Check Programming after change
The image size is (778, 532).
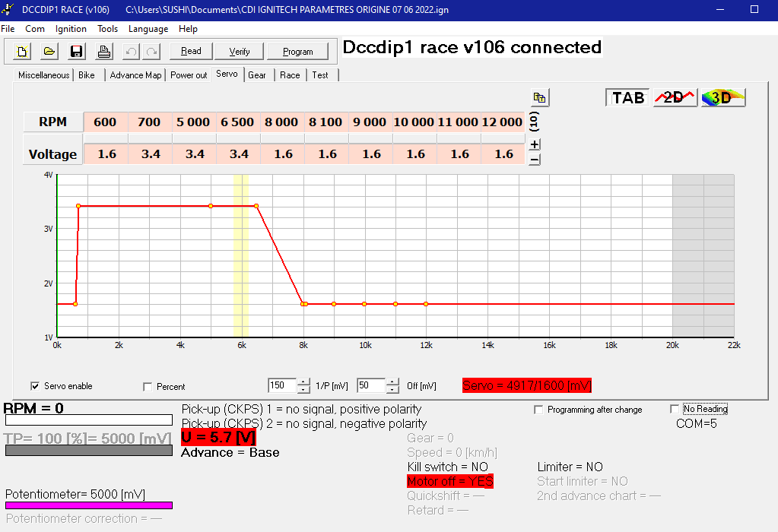538,410
